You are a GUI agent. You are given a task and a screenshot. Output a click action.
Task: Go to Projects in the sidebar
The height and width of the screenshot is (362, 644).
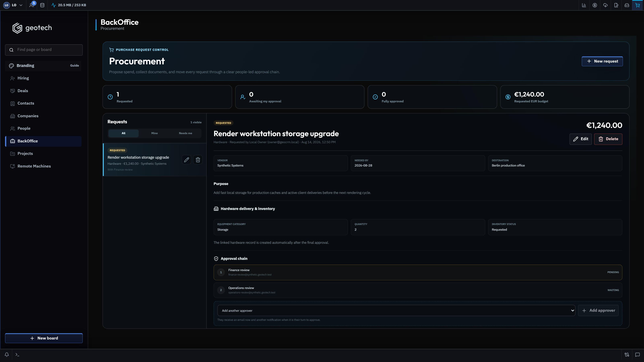pyautogui.click(x=43, y=154)
